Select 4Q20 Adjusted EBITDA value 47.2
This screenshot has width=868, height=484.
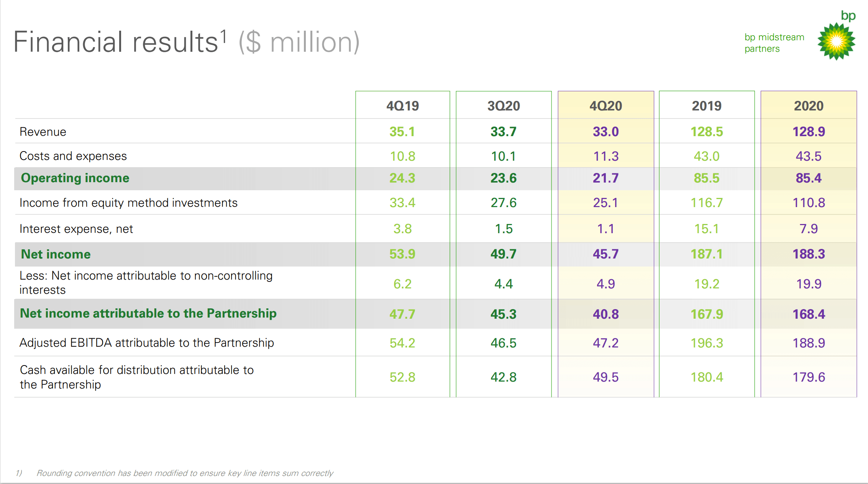(605, 343)
